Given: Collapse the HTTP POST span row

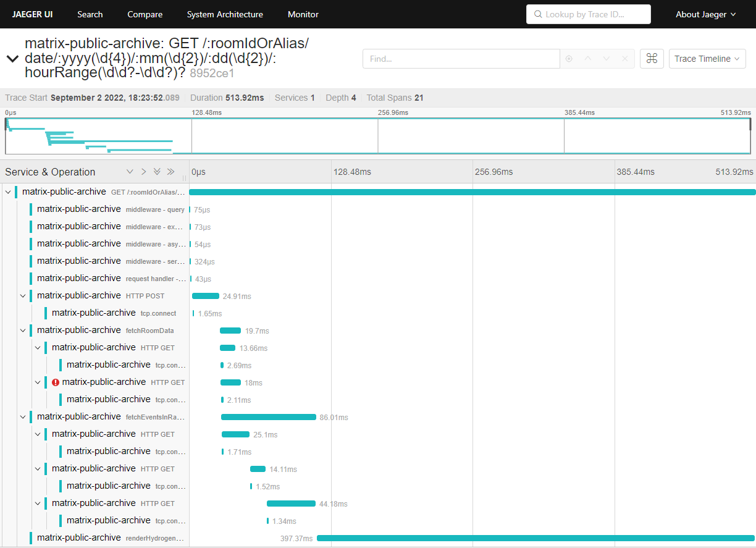Looking at the screenshot, I should [x=23, y=296].
